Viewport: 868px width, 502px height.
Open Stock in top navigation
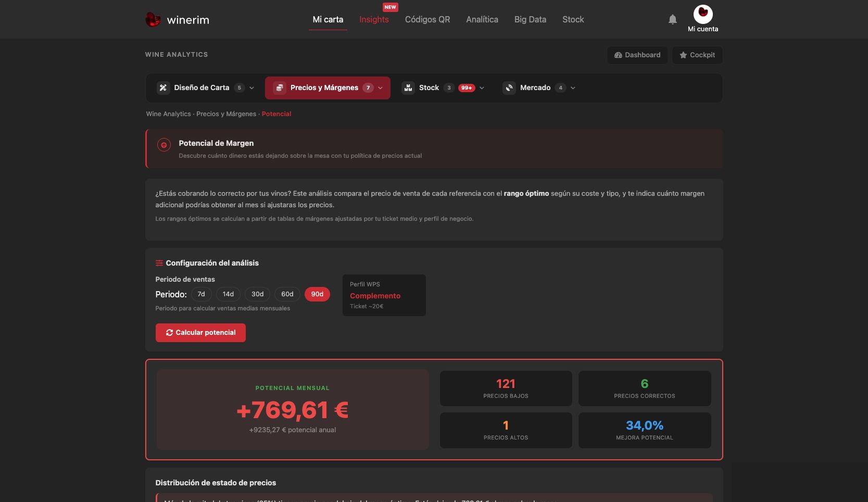pyautogui.click(x=573, y=19)
